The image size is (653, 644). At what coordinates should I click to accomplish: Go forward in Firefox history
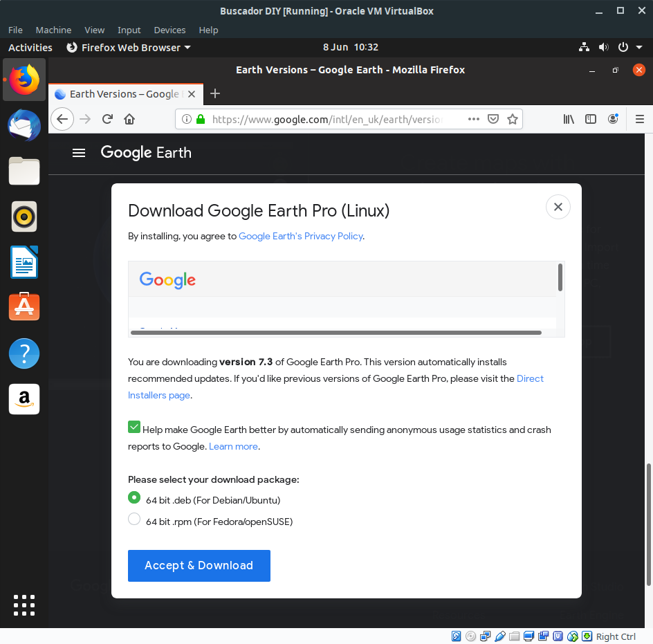tap(85, 119)
